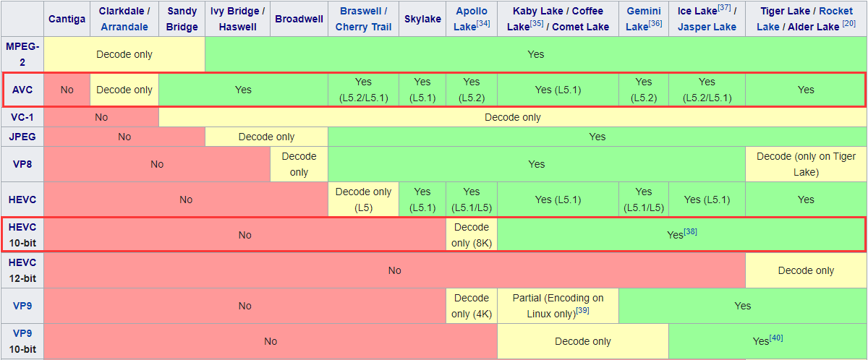This screenshot has height=360, width=868.
Task: Open the VC-1 codec link
Action: (x=23, y=117)
